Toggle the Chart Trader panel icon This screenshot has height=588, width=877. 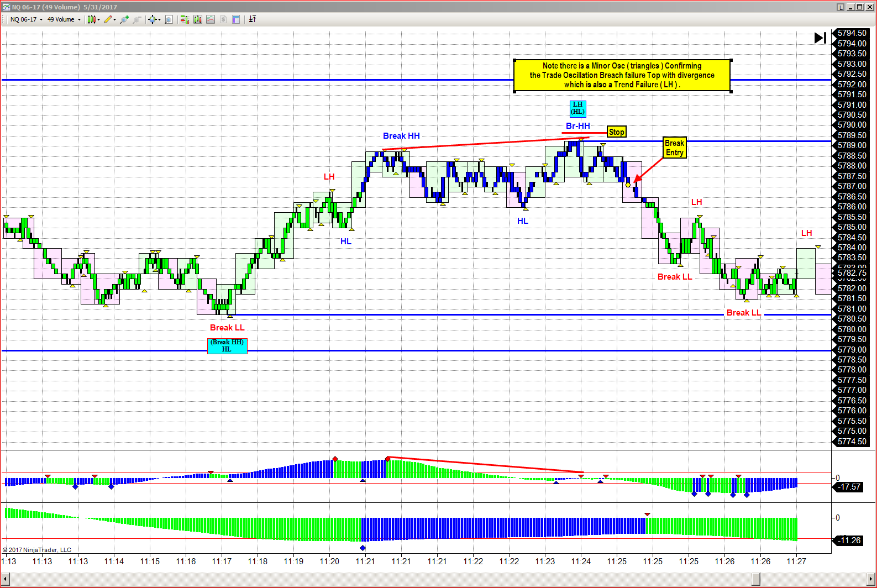point(185,19)
